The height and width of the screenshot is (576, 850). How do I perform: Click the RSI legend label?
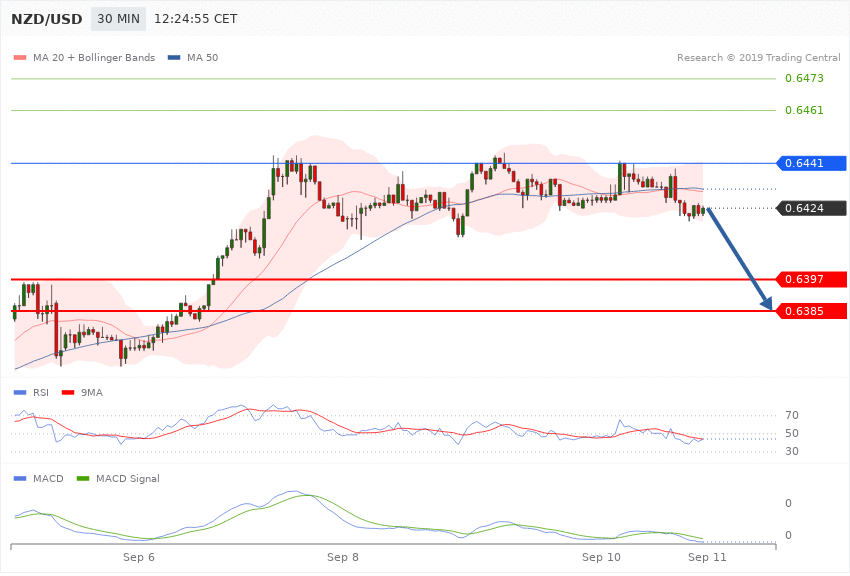click(x=41, y=392)
